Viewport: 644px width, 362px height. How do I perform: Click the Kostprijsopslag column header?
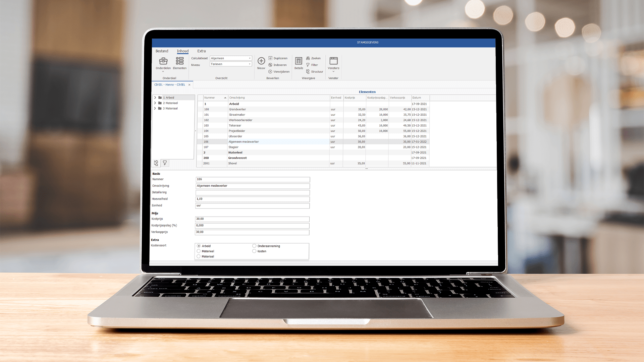377,98
